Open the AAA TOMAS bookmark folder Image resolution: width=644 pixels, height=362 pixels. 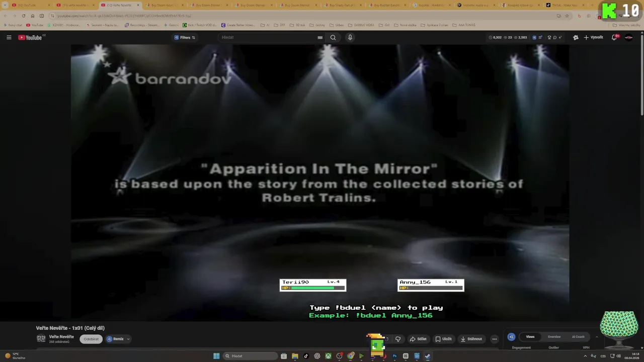click(463, 25)
